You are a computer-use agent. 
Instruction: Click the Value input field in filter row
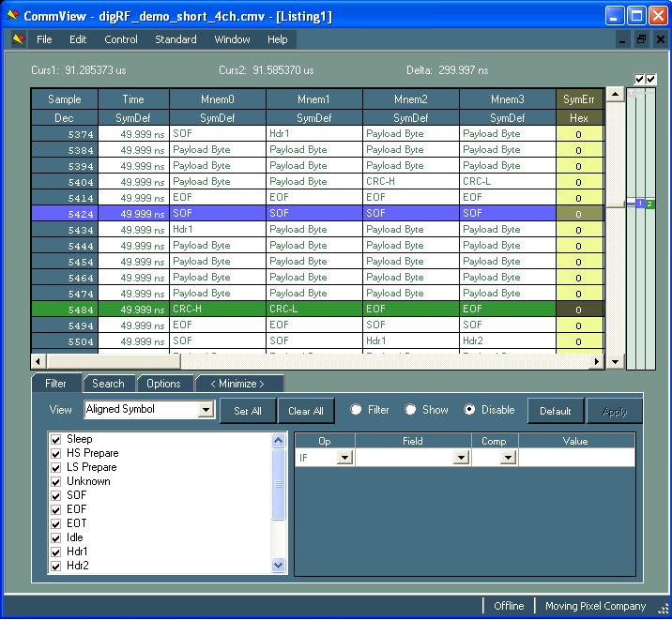pyautogui.click(x=575, y=458)
